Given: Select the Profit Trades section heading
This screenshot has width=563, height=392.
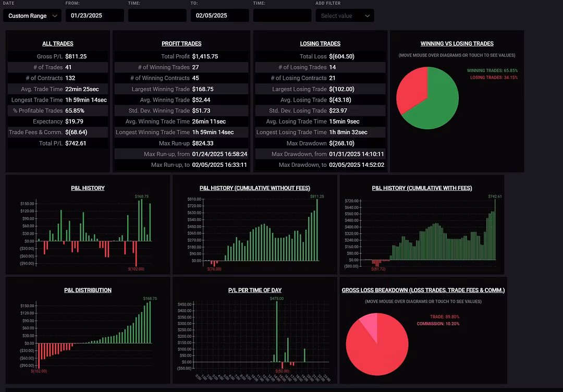Looking at the screenshot, I should pos(181,44).
